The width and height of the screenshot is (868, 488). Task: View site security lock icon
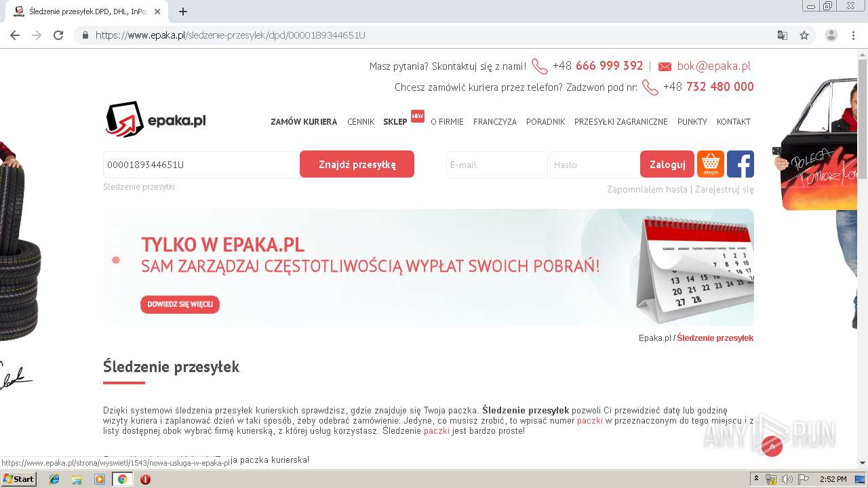coord(85,35)
